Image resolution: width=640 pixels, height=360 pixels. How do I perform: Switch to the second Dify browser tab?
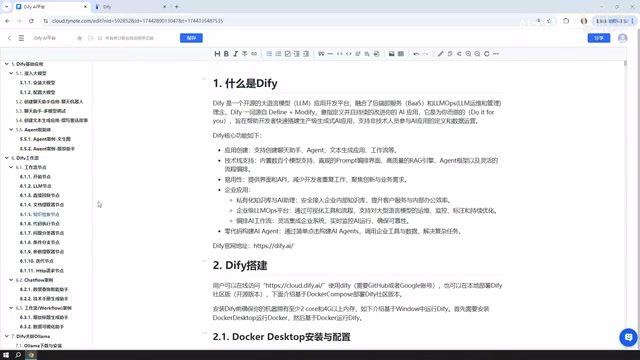pyautogui.click(x=130, y=7)
